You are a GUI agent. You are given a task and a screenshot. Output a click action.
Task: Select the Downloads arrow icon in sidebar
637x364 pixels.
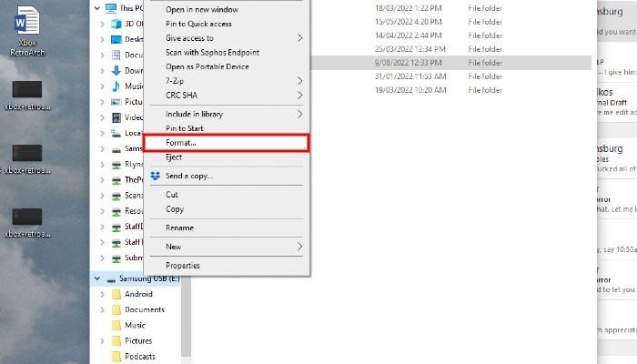coord(116,70)
